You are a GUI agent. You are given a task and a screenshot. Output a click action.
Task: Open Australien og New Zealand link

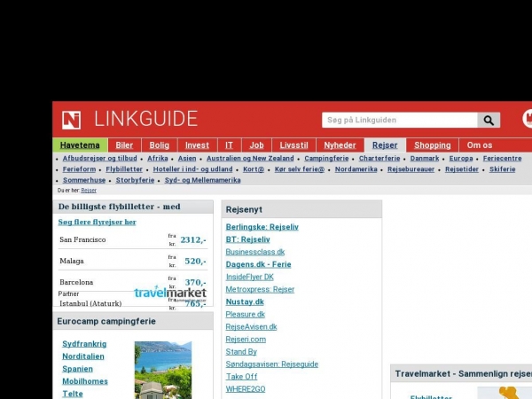(x=250, y=158)
